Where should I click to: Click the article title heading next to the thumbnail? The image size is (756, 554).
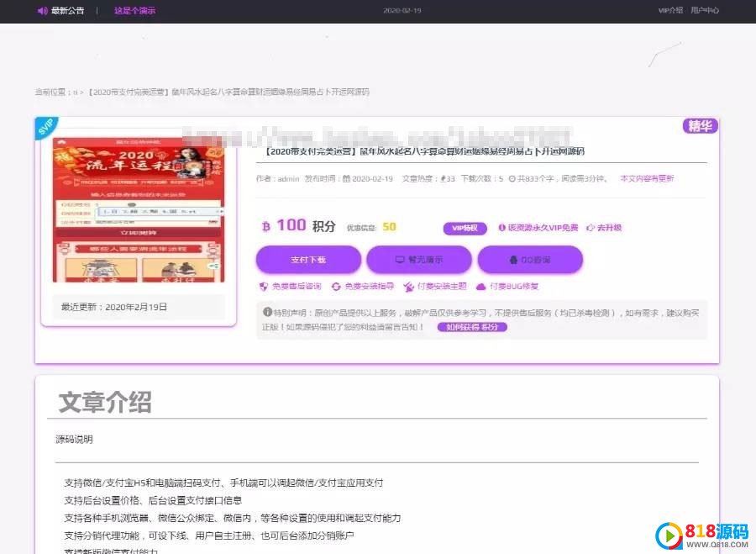[x=424, y=151]
